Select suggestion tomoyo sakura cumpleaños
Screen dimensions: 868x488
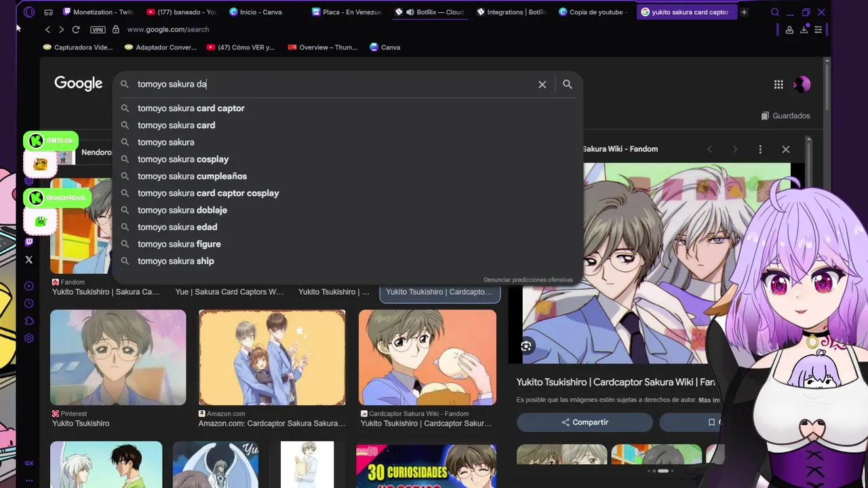coord(347,176)
